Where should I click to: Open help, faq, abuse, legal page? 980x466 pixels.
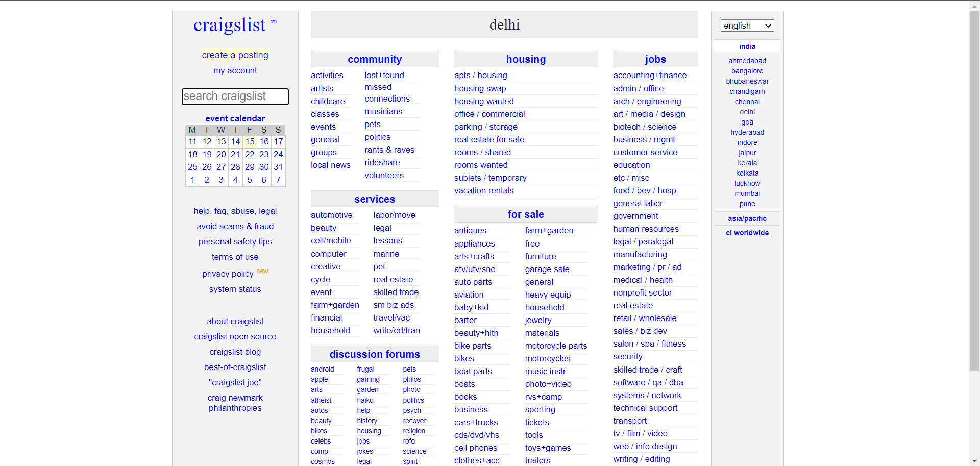235,211
